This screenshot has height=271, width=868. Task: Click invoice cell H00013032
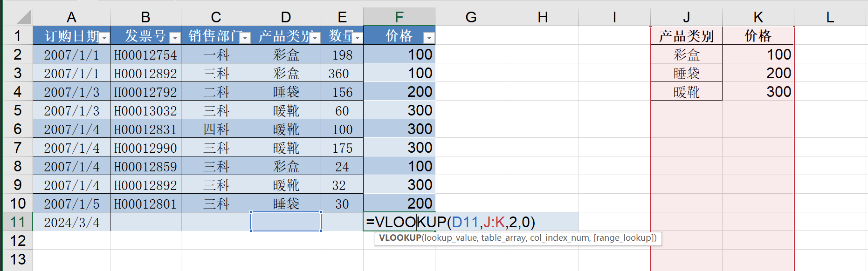[x=145, y=110]
